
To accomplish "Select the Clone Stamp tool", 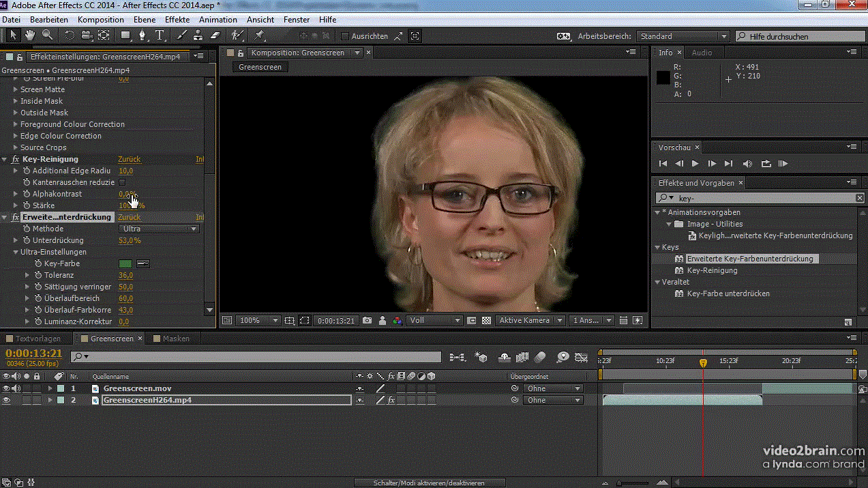I will (x=198, y=35).
